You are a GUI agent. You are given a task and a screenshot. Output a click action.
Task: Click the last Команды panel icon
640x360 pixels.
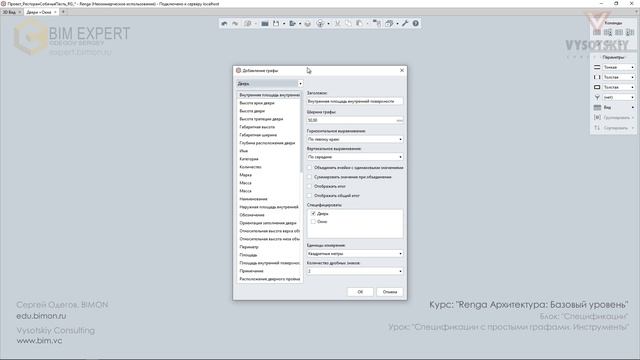[630, 32]
